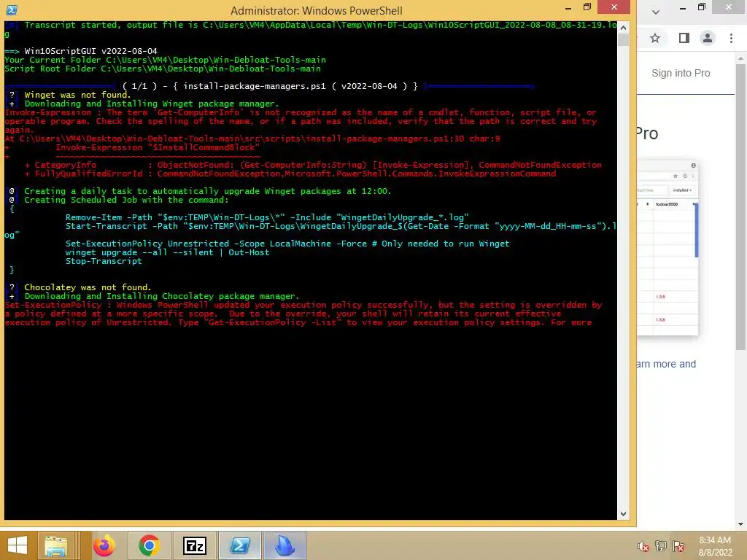This screenshot has width=747, height=560.
Task: Open the network status tray icon
Action: 661,546
